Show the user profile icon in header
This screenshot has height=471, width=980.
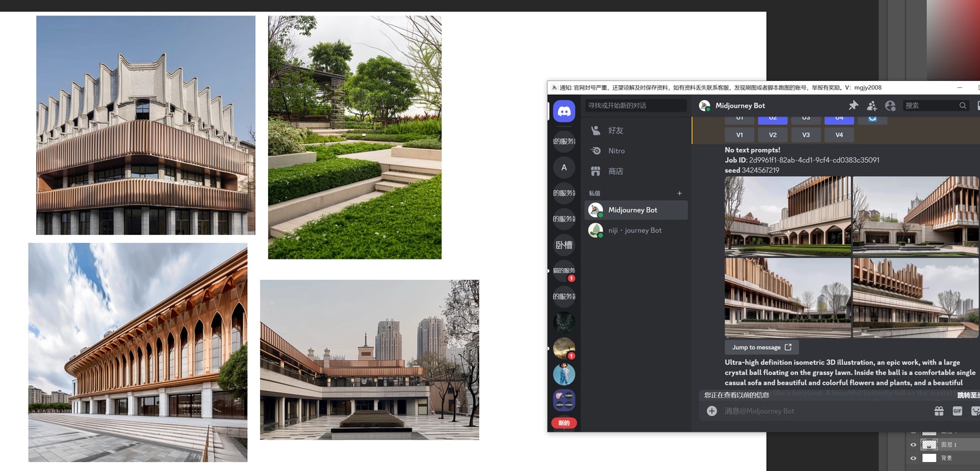click(890, 105)
